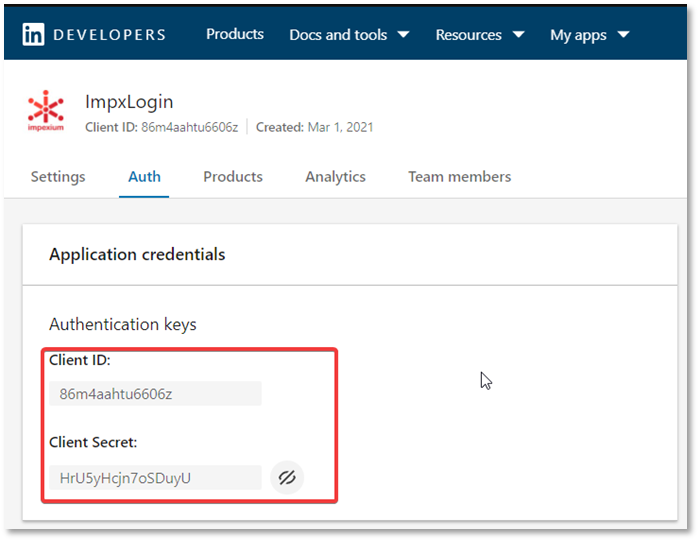The image size is (699, 541).
Task: Click the LinkedIn "in" logo icon
Action: click(x=33, y=34)
